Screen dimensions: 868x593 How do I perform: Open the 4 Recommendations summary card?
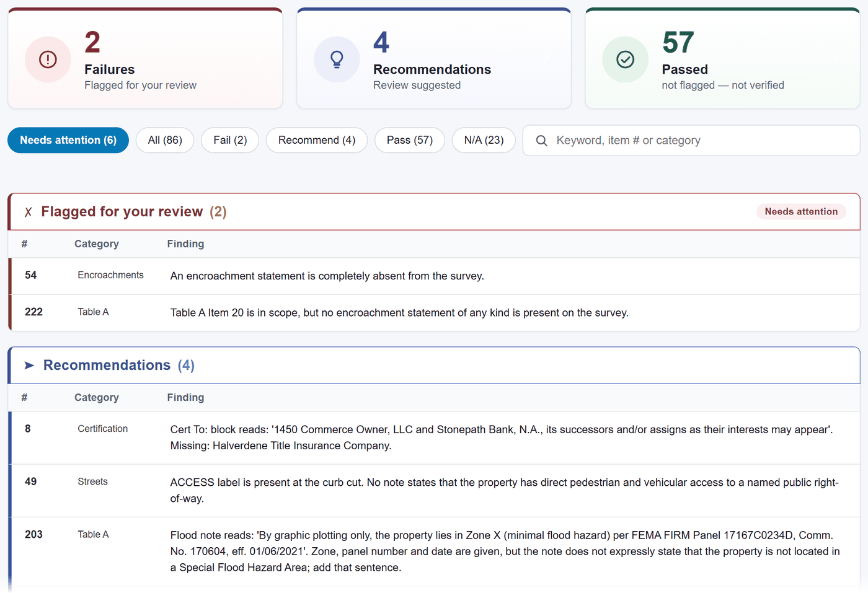(x=434, y=58)
